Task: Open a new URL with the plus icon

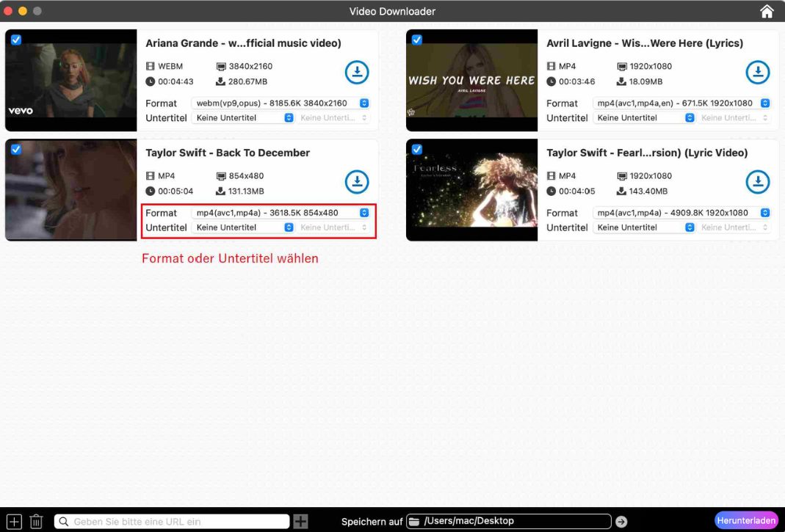Action: [13, 520]
